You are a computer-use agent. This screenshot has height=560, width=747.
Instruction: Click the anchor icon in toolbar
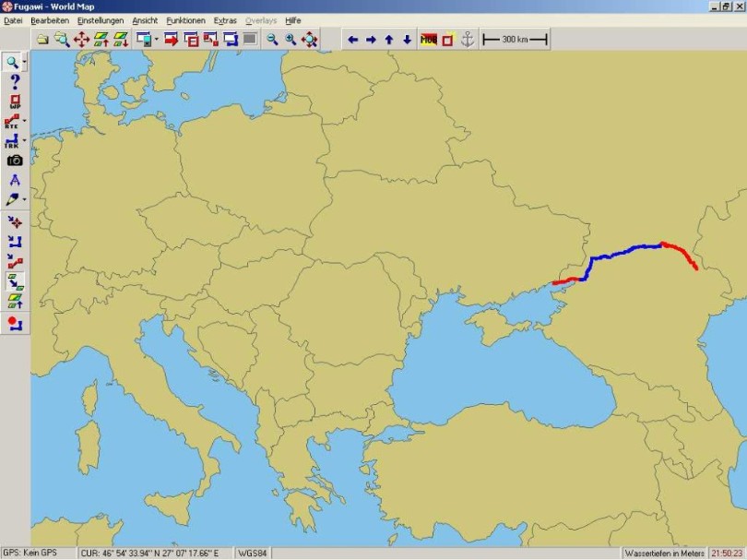(x=467, y=39)
